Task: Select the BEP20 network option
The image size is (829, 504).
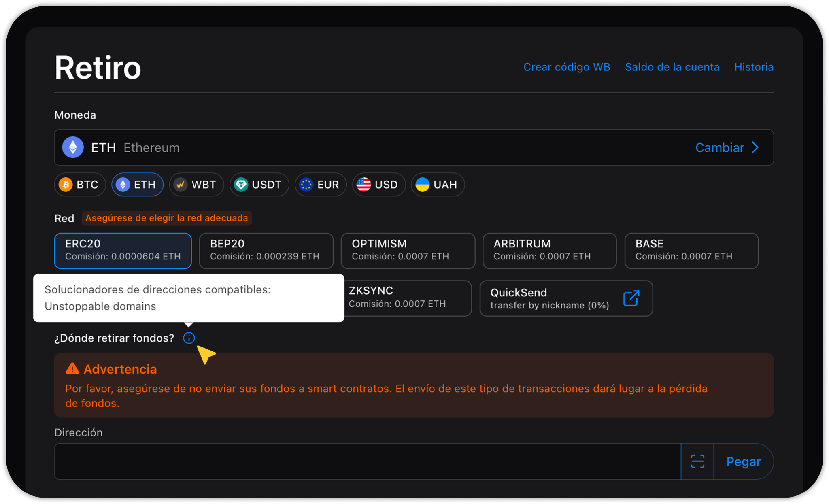Action: tap(266, 251)
